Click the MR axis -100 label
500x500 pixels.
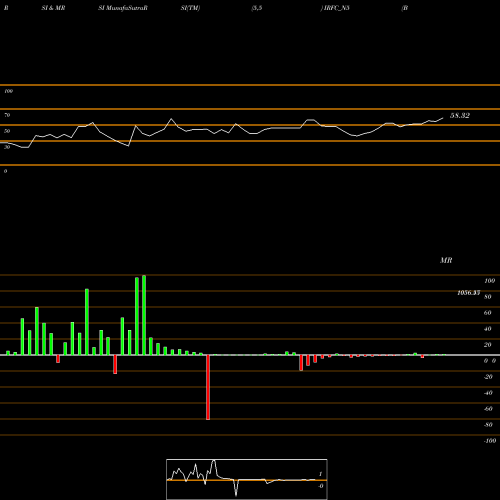coord(490,441)
